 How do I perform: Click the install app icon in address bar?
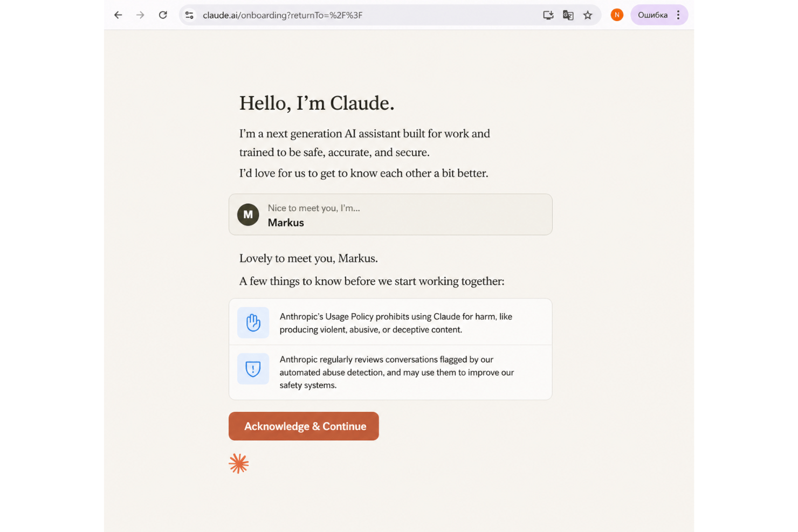(x=548, y=15)
